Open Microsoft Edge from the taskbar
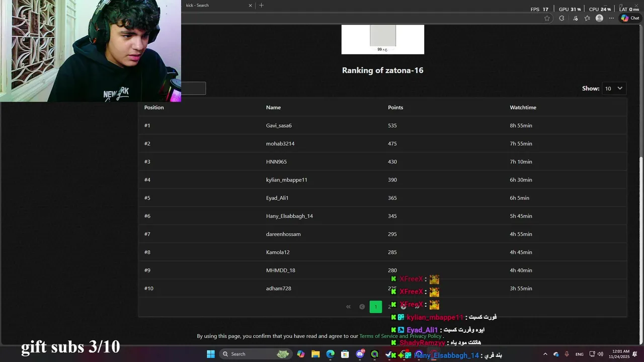The height and width of the screenshot is (362, 644). [x=330, y=354]
